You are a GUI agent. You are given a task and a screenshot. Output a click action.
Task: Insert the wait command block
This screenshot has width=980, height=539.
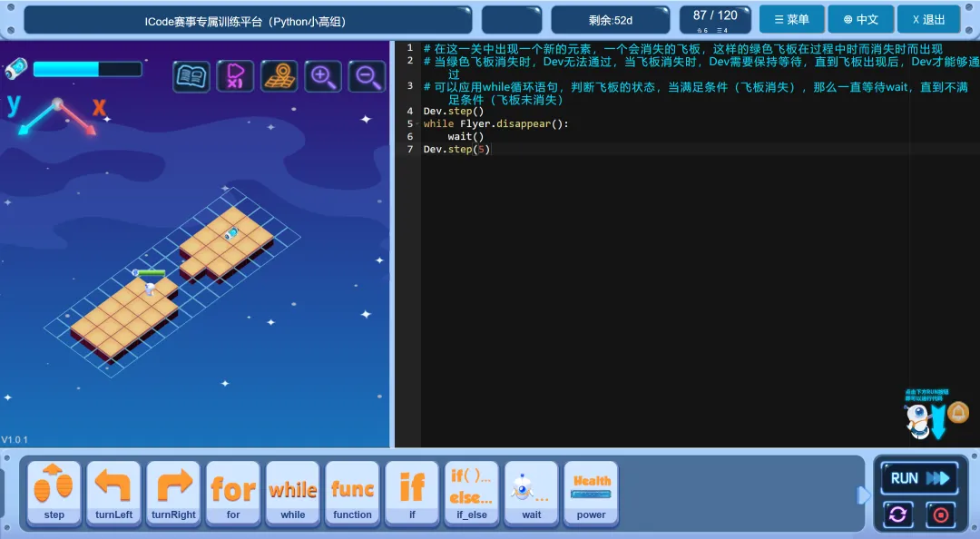click(531, 493)
